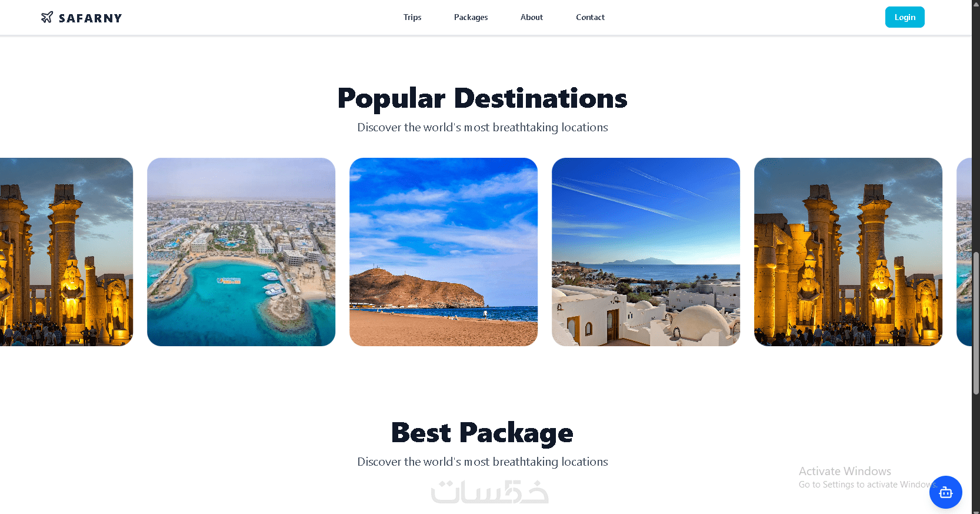Open the fully visible Luxor temple photo
Screen dimensions: 980x514
click(848, 252)
